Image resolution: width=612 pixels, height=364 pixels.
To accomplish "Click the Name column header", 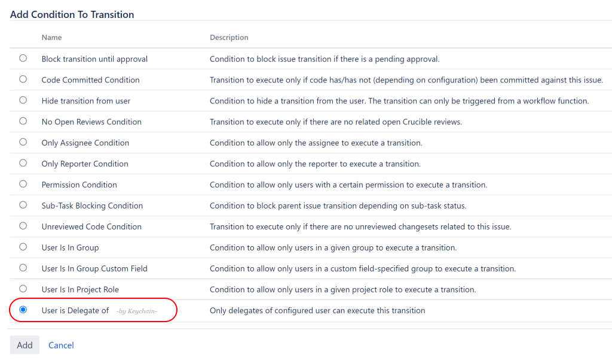I will click(51, 37).
